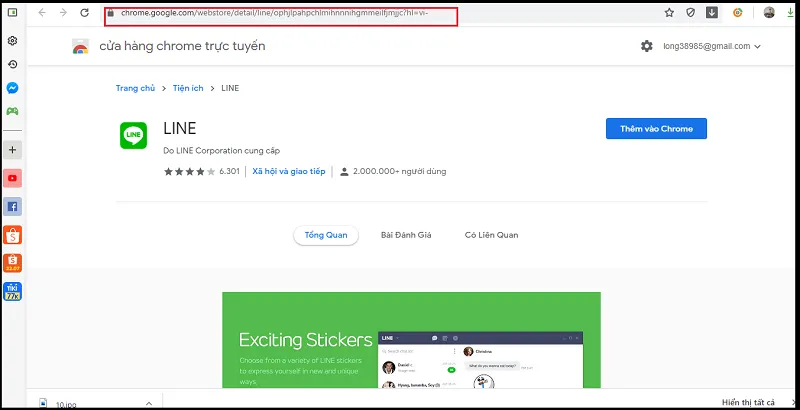Click the Exciting Stickers preview image
This screenshot has height=410, width=800.
tap(410, 340)
